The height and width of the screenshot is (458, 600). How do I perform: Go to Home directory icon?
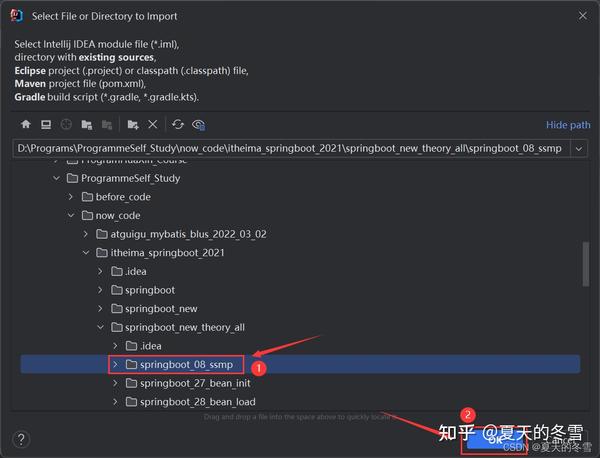pos(26,124)
